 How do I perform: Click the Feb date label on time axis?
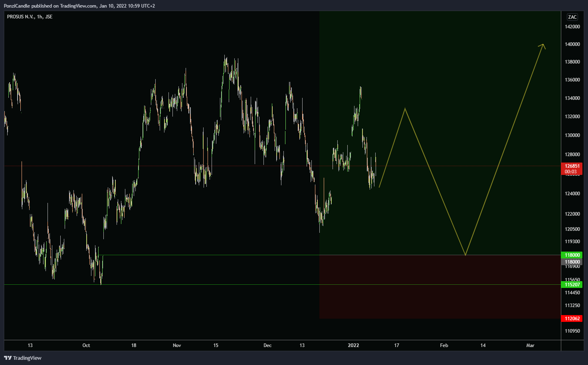coord(444,345)
